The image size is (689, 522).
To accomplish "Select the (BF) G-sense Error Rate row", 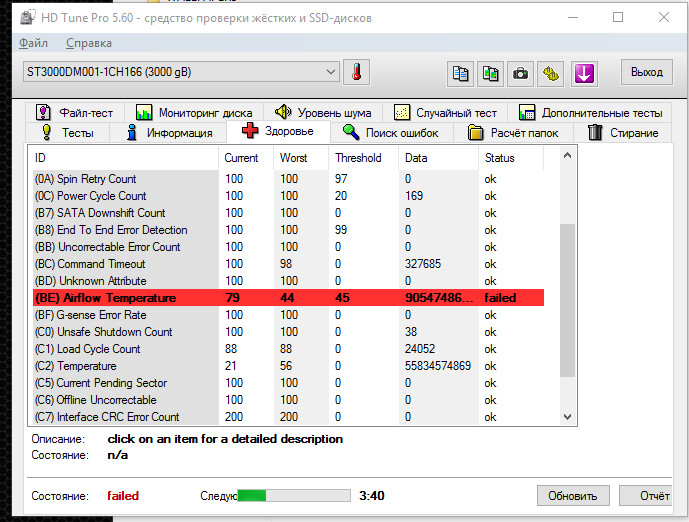I will 288,315.
